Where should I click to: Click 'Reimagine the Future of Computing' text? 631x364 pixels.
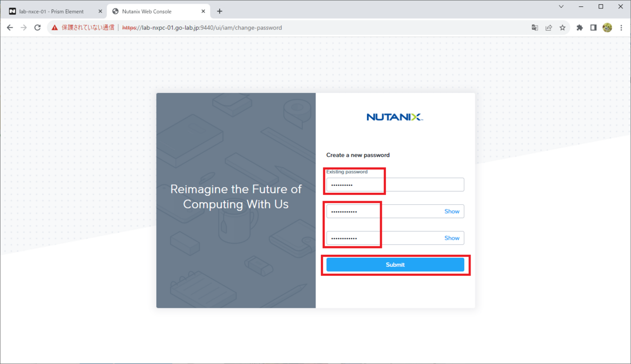click(236, 196)
